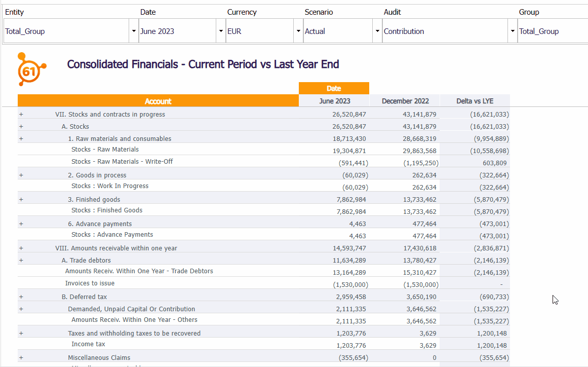
Task: Expand the "A. Stocks" row
Action: 21,126
